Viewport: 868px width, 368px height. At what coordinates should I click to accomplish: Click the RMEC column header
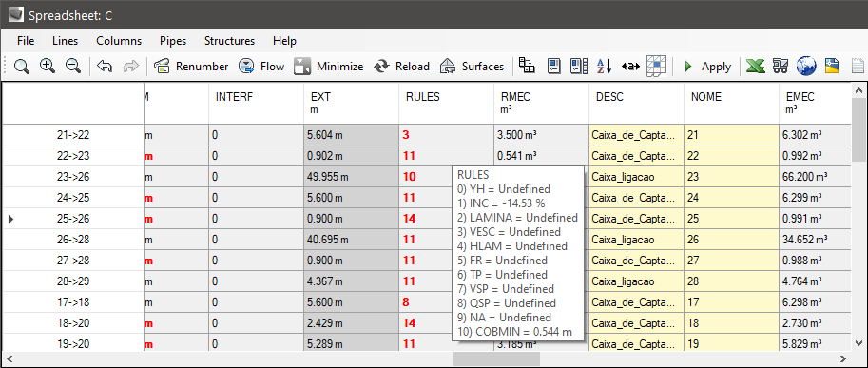[x=541, y=103]
